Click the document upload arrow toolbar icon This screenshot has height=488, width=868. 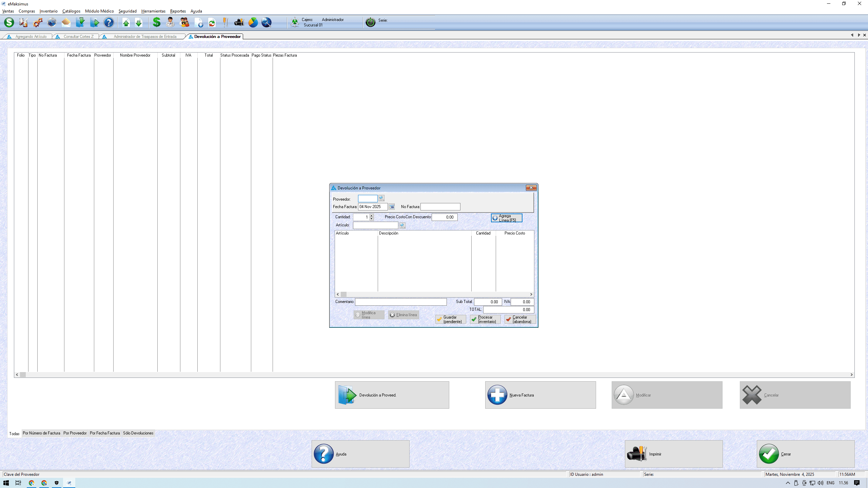(x=126, y=22)
